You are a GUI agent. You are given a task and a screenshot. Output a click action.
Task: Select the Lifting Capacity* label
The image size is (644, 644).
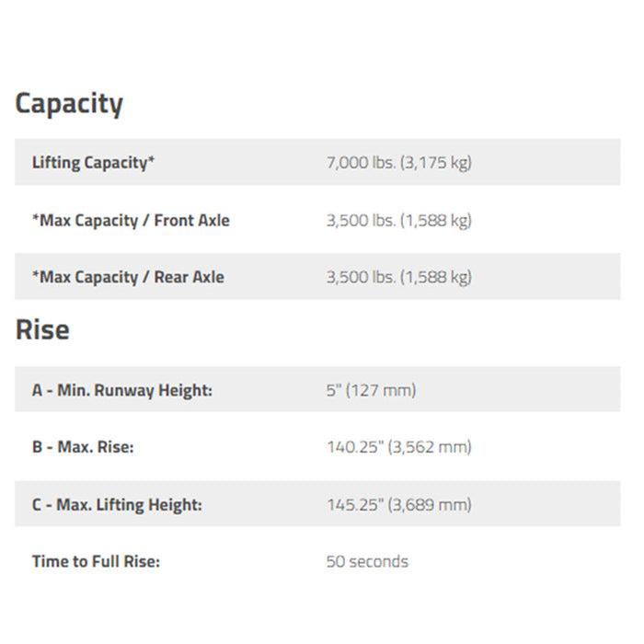(93, 163)
